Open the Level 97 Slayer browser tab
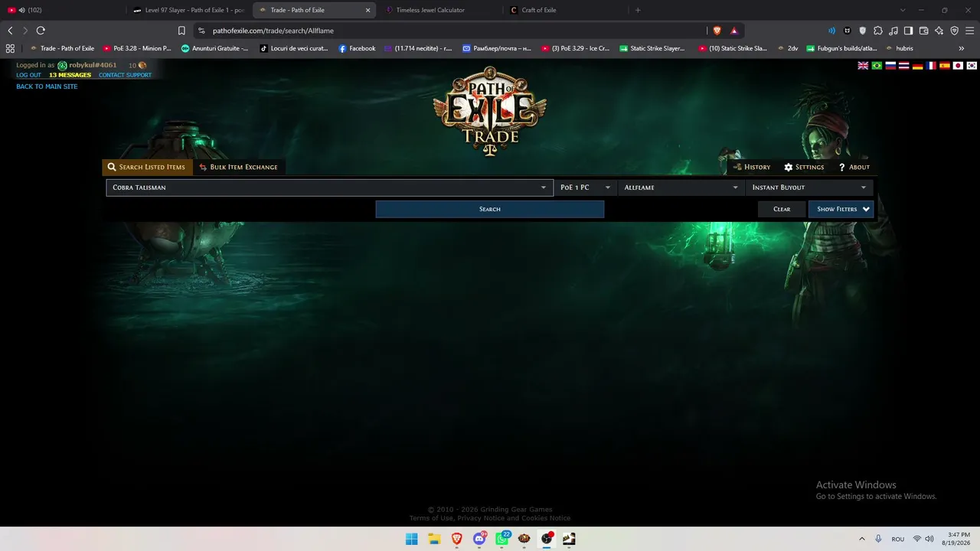This screenshot has height=551, width=980. tap(188, 10)
